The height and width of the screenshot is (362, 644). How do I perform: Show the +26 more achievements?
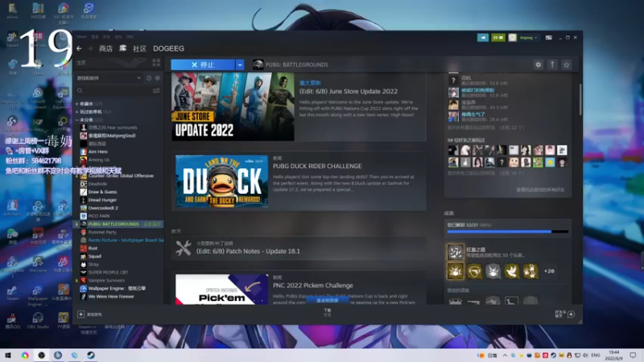tap(549, 271)
